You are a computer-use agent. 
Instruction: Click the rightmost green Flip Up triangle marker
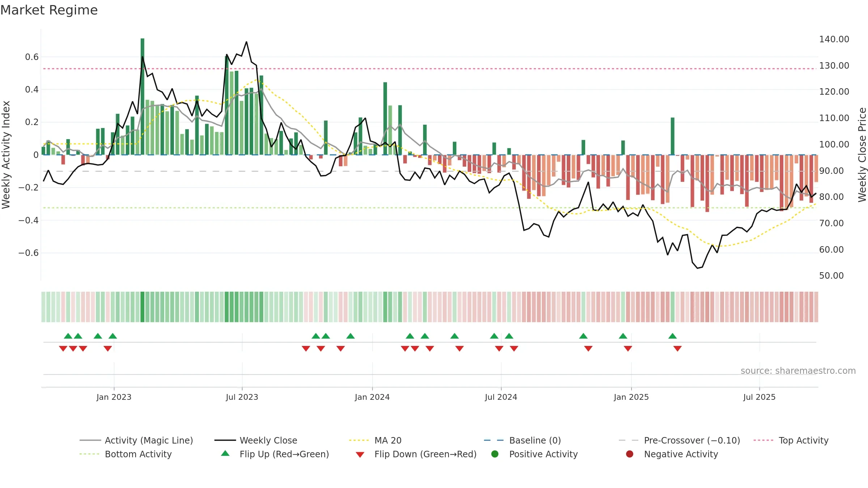[x=673, y=336]
